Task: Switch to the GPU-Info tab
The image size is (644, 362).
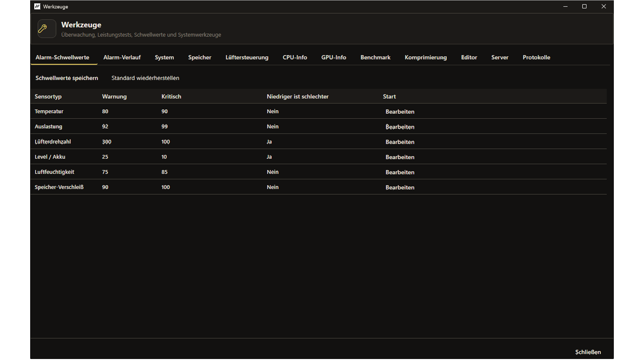Action: pyautogui.click(x=334, y=57)
